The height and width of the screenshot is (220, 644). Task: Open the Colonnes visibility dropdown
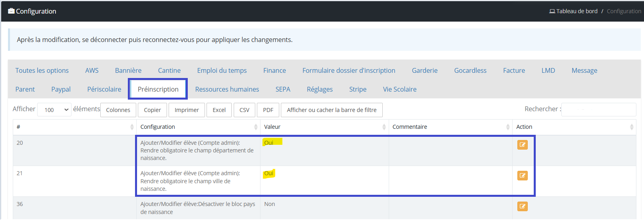click(118, 110)
